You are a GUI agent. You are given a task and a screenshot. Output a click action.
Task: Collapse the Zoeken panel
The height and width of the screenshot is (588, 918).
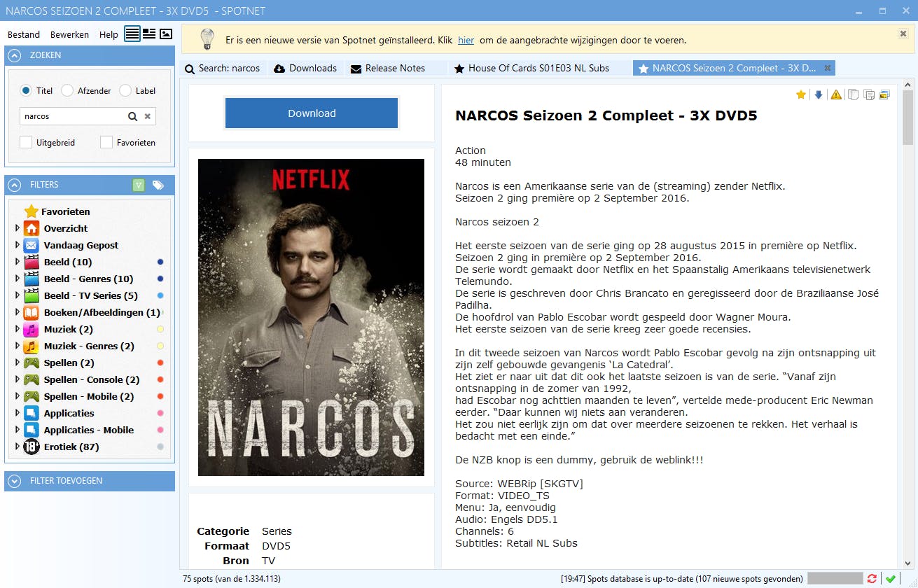(x=15, y=55)
